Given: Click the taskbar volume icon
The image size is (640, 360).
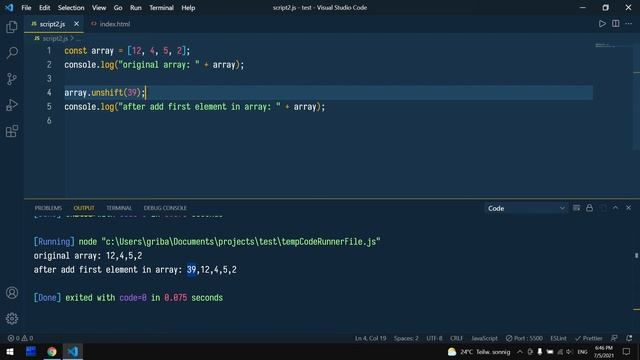Looking at the screenshot, I should [569, 352].
